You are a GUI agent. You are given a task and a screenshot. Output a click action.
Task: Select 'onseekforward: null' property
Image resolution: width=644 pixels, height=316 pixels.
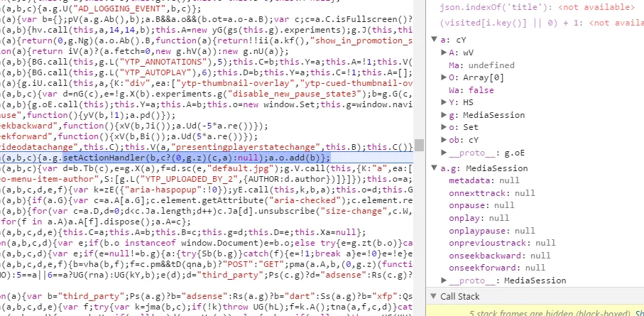(x=497, y=268)
